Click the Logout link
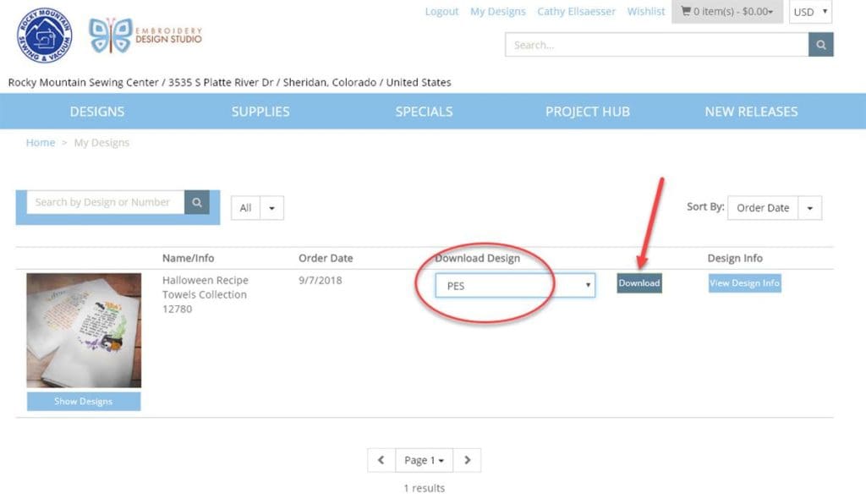866x504 pixels. tap(441, 11)
